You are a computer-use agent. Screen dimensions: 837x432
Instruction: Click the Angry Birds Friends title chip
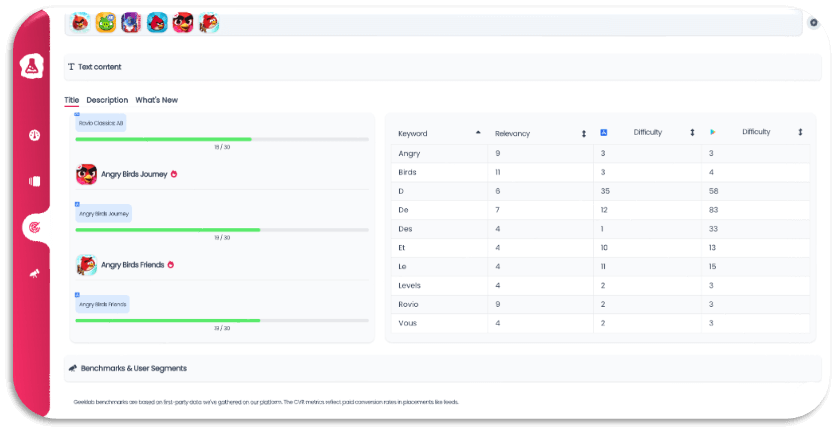pyautogui.click(x=102, y=304)
